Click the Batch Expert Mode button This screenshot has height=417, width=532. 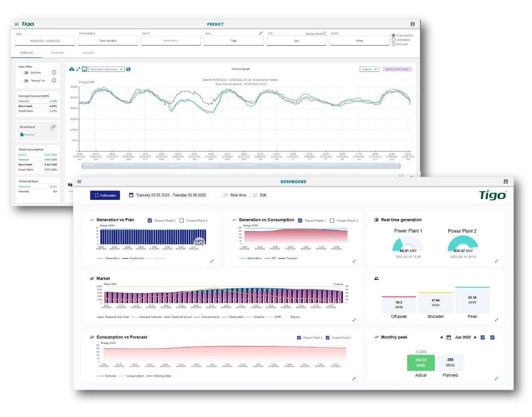coord(397,69)
